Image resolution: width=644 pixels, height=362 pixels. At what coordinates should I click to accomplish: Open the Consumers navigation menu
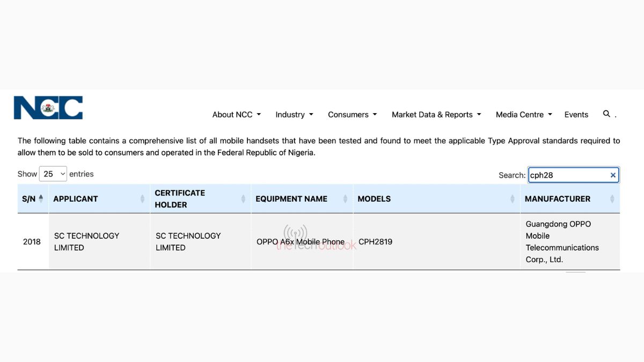pos(352,115)
